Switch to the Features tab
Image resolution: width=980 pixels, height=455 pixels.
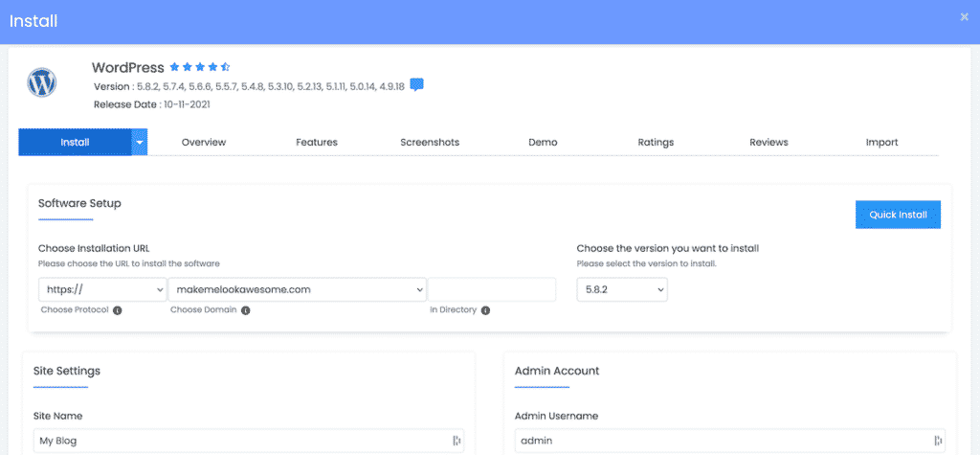point(317,142)
